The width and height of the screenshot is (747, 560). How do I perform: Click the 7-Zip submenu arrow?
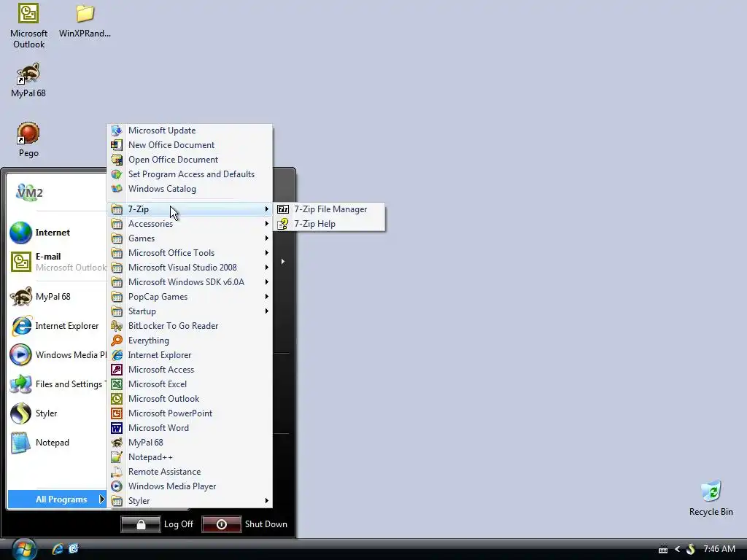point(267,209)
